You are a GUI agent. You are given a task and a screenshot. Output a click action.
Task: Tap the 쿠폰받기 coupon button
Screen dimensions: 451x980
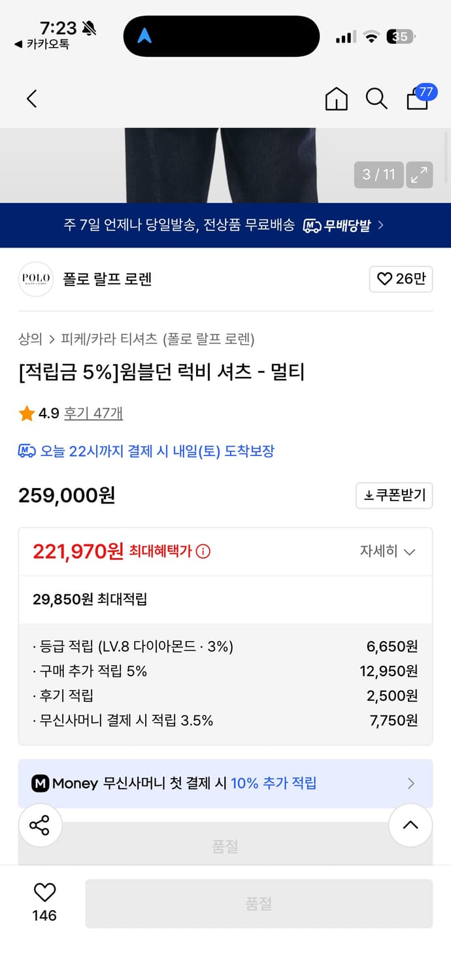[x=394, y=495]
